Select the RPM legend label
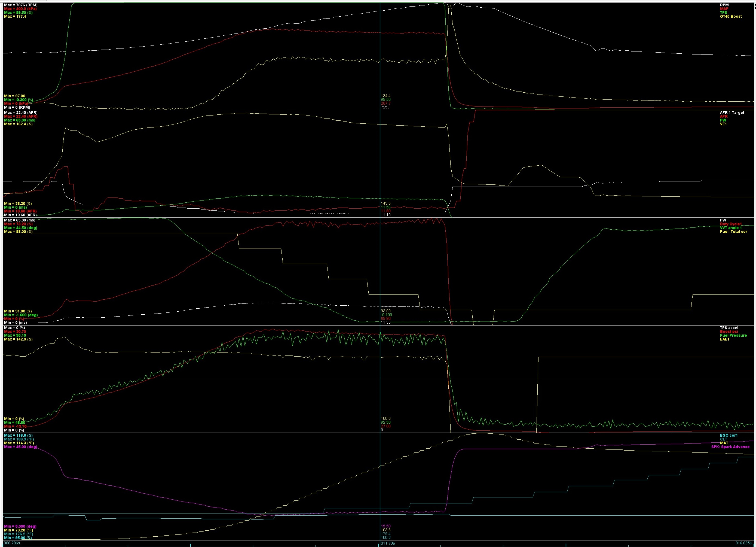The height and width of the screenshot is (547, 756). tap(724, 5)
